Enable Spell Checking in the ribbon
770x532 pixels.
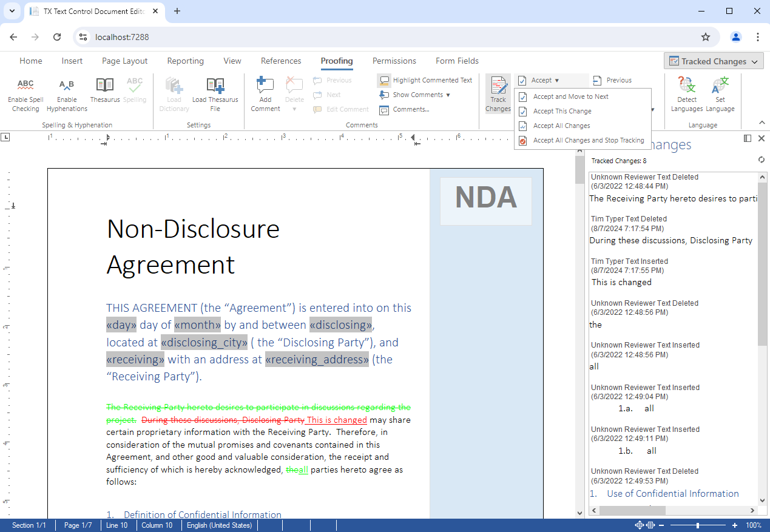[25, 95]
